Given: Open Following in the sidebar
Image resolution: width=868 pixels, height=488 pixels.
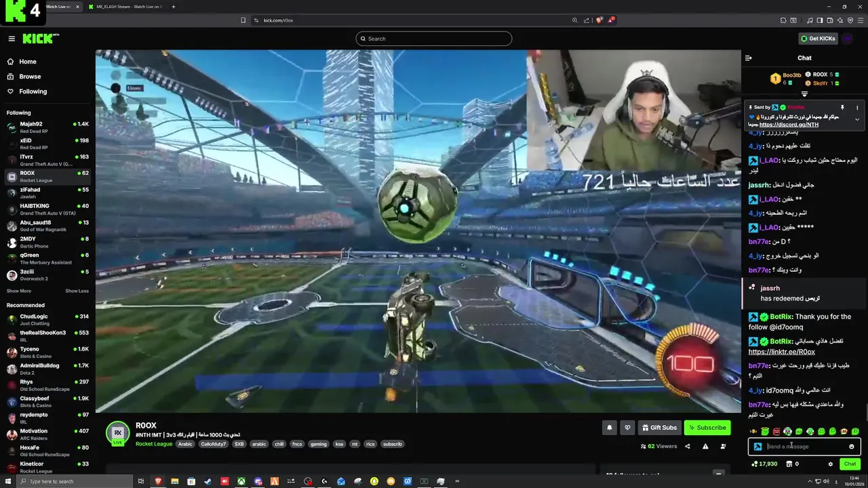Looking at the screenshot, I should (33, 91).
